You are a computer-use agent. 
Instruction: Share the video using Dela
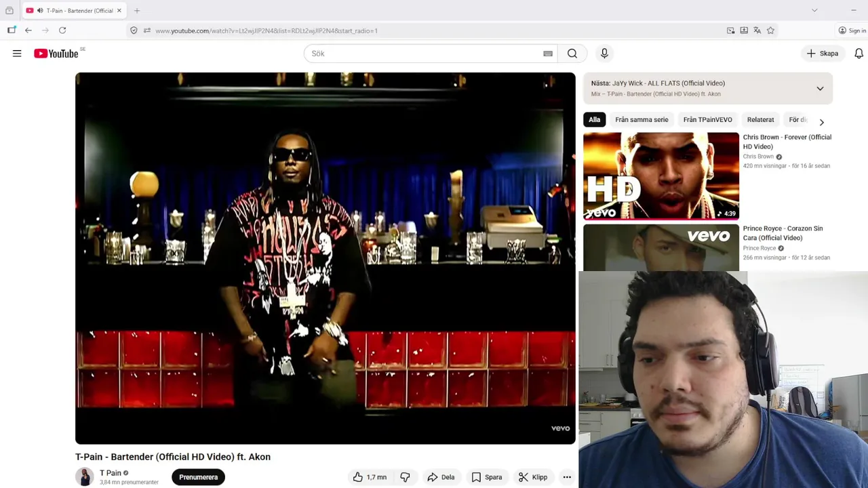click(441, 477)
